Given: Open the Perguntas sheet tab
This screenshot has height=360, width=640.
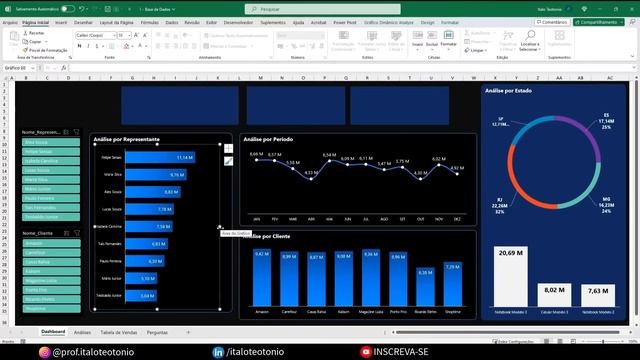Looking at the screenshot, I should coord(157,333).
